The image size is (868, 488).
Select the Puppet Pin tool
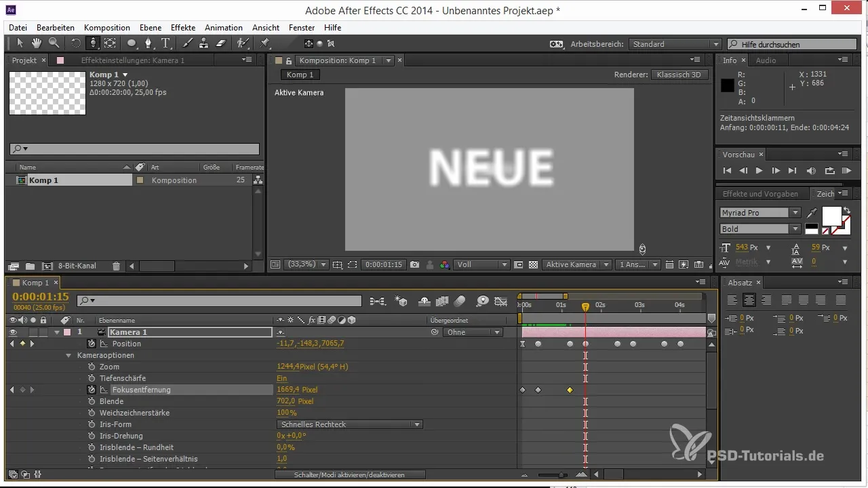tap(265, 43)
